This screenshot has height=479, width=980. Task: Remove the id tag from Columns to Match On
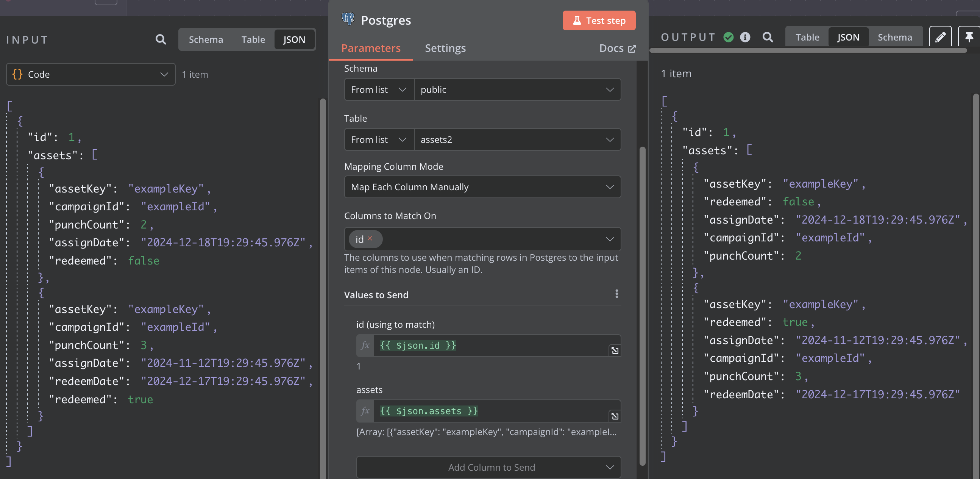pos(371,239)
